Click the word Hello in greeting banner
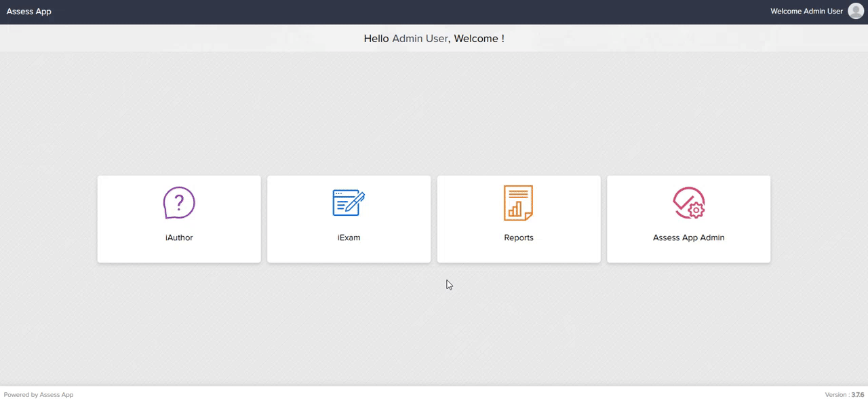Image resolution: width=868 pixels, height=399 pixels. point(376,39)
